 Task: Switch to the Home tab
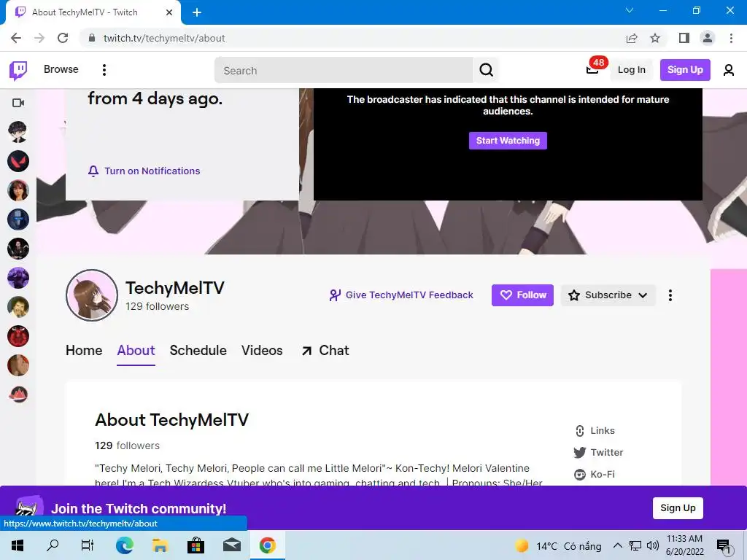84,351
